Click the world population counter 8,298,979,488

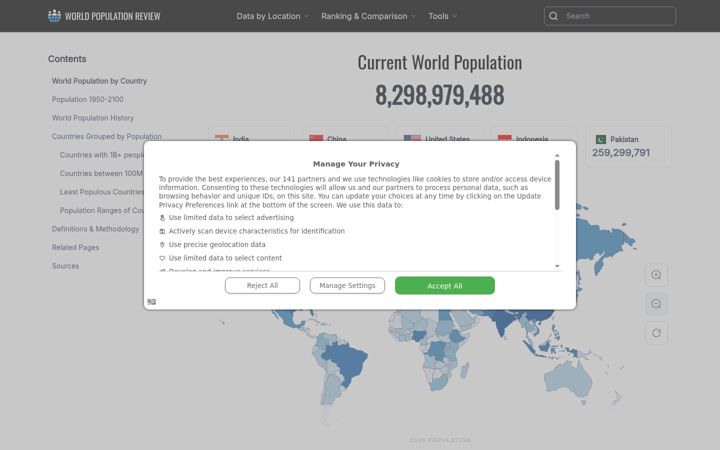click(x=439, y=95)
